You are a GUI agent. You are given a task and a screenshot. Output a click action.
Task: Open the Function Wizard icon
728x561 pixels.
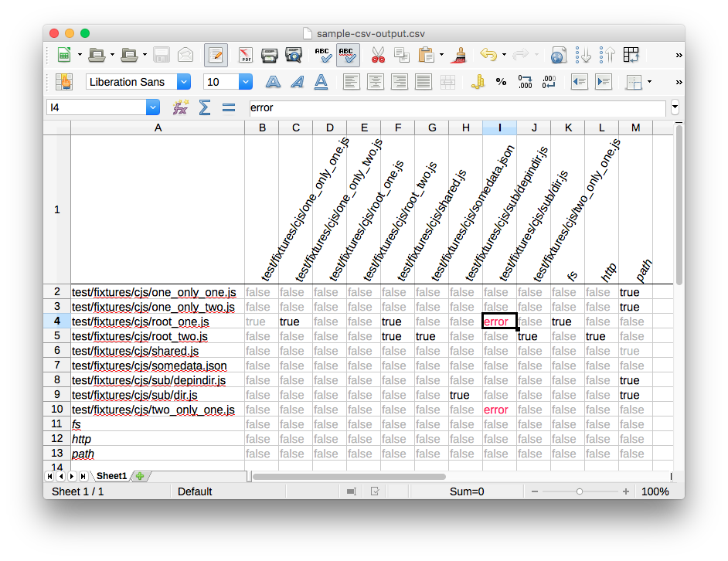click(x=180, y=107)
